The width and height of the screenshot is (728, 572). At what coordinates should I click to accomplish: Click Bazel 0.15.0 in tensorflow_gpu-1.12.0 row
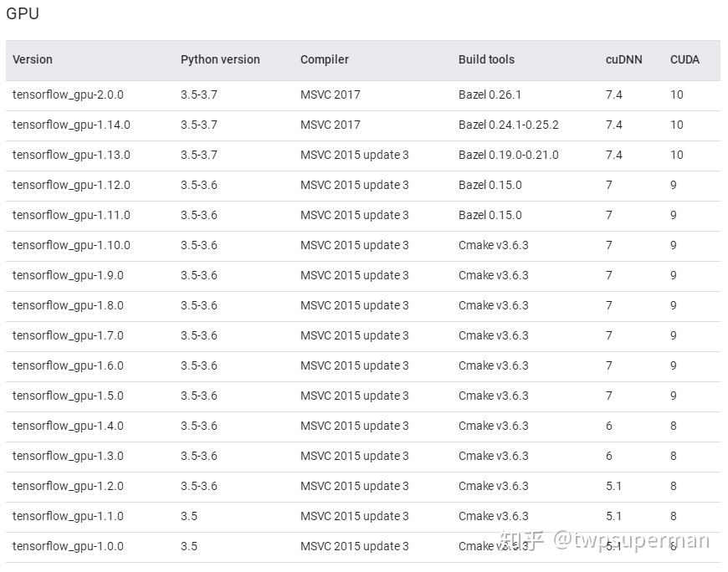(x=490, y=185)
